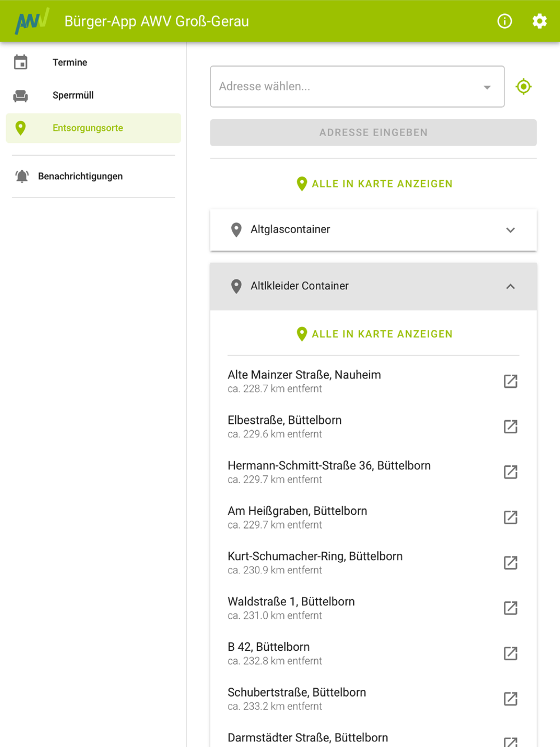Click top Alle in Karte anzeigen link
The image size is (560, 747).
[x=374, y=184]
